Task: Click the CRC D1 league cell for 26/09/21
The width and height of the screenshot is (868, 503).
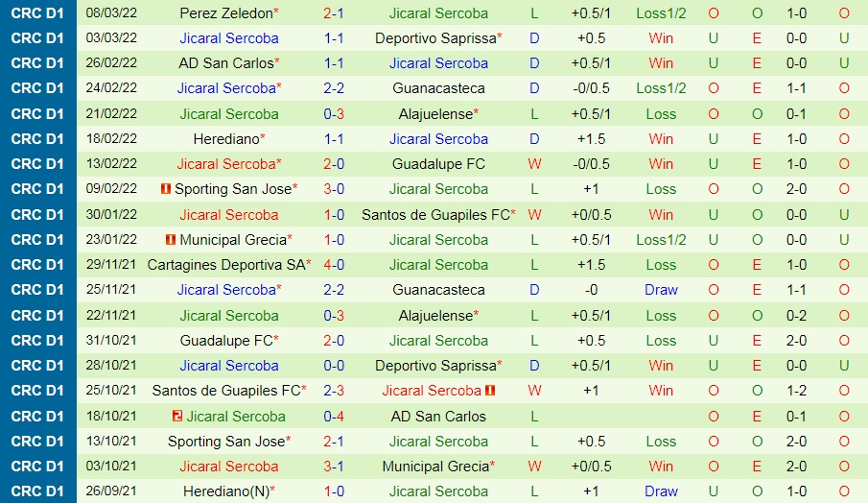Action: coord(38,491)
